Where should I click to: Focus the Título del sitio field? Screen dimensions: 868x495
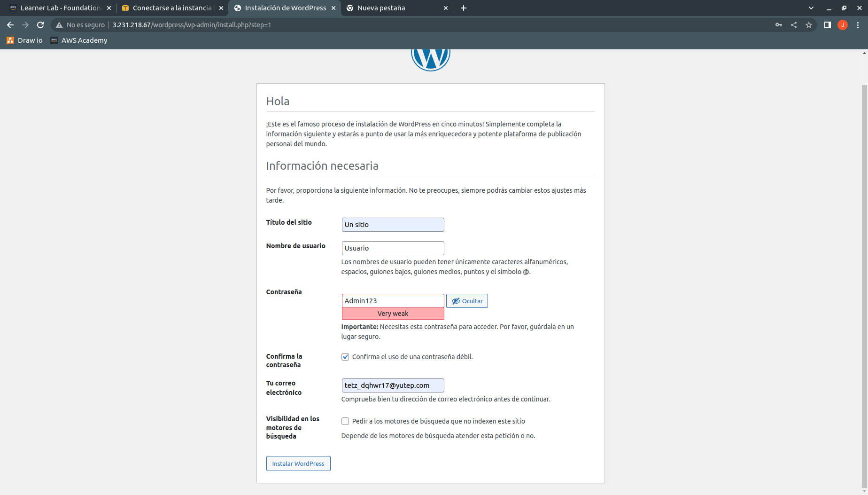click(393, 225)
